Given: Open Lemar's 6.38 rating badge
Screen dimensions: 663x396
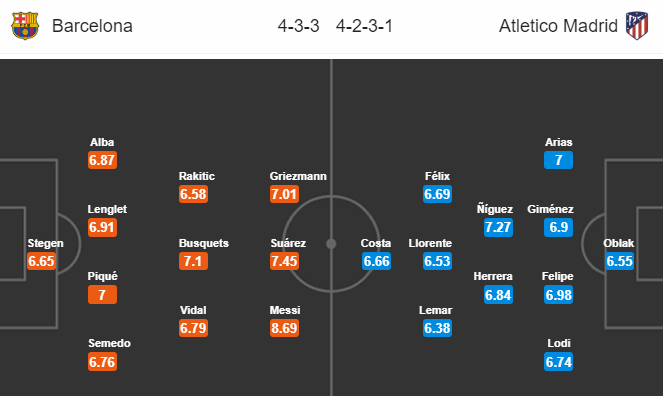Looking at the screenshot, I should click(x=438, y=328).
